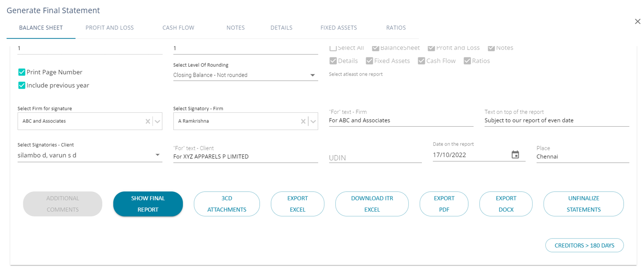Click the UDIN input field
The height and width of the screenshot is (272, 644).
375,157
